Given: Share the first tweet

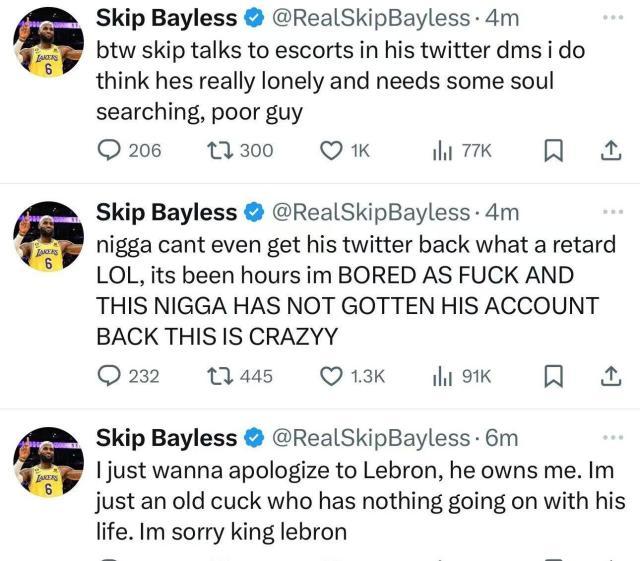Looking at the screenshot, I should [611, 150].
